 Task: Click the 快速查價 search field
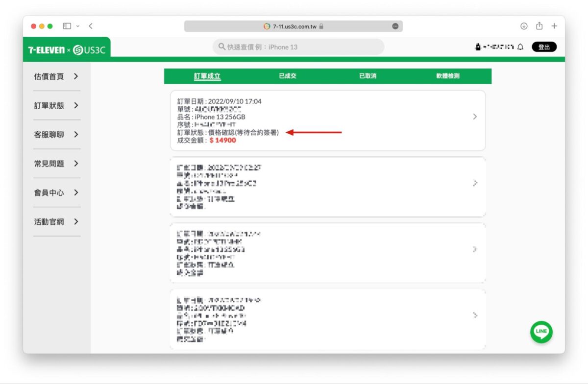[x=298, y=47]
